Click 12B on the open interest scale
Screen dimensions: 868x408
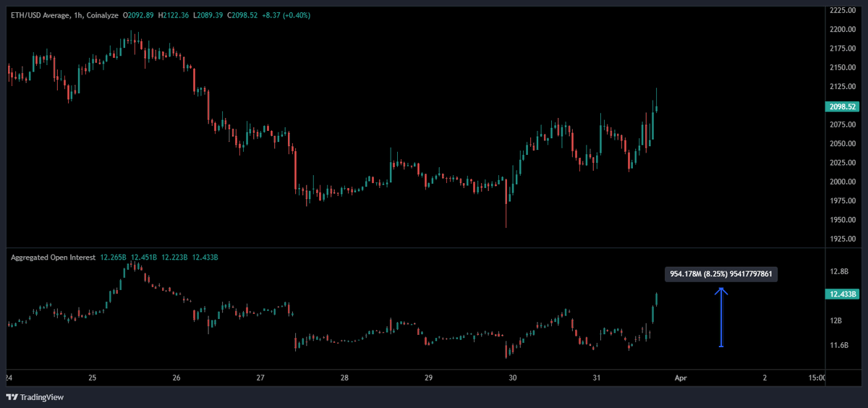point(837,320)
